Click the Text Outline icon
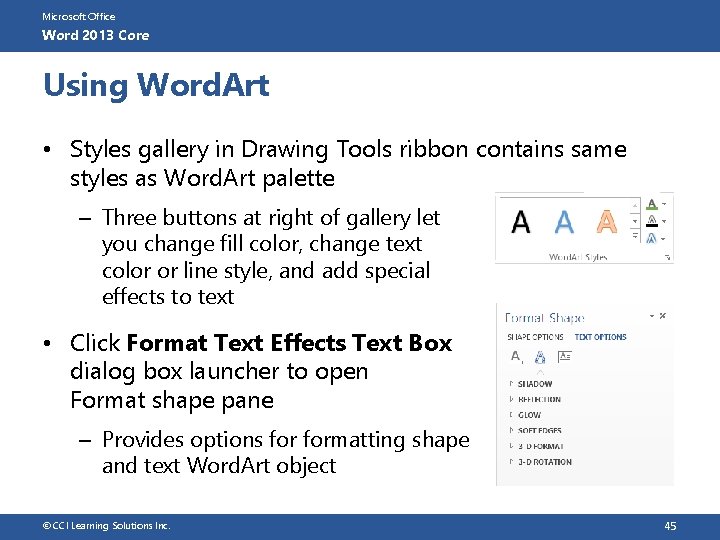Screen dimensions: 720x540 click(x=652, y=221)
